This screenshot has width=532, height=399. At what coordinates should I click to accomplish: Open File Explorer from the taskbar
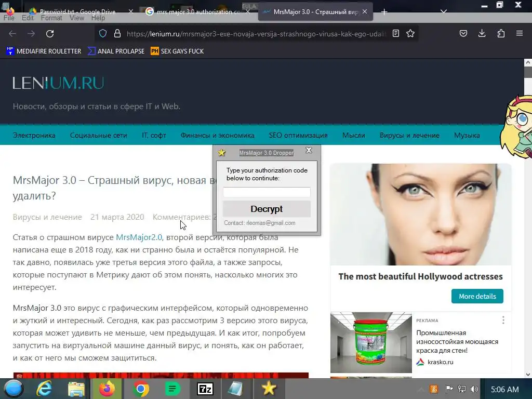click(x=76, y=389)
